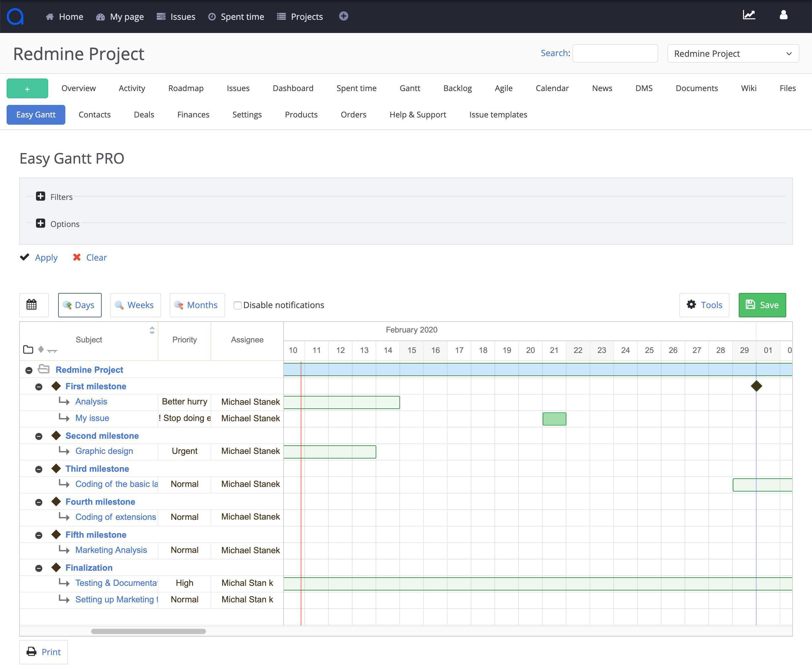Open Spent time in top navigation

(236, 16)
